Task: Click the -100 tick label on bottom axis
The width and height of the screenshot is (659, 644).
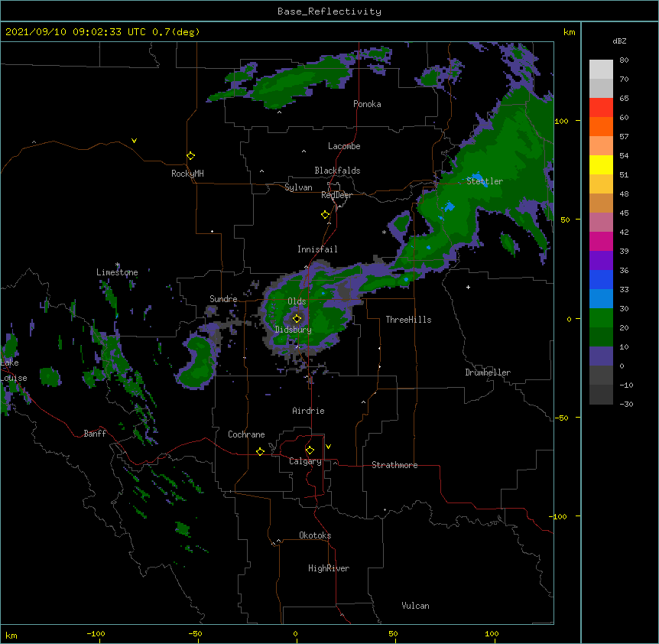Action: (96, 633)
